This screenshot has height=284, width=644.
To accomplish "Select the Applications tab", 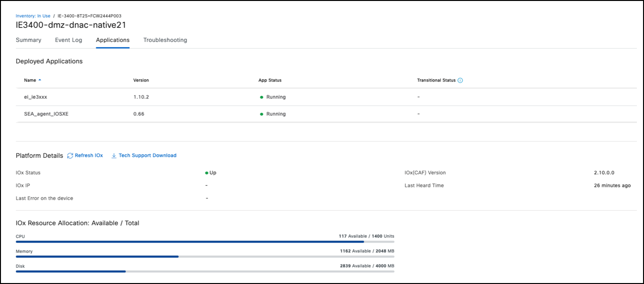I will click(112, 40).
